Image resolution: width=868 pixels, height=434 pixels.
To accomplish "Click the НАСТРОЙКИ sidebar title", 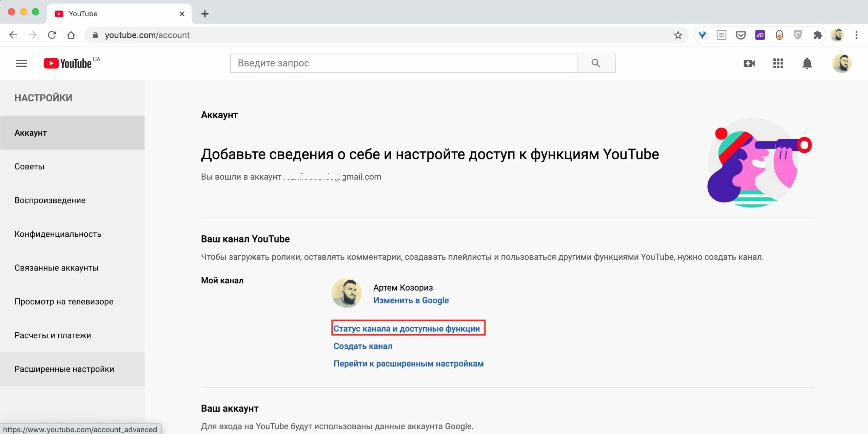I will (x=43, y=98).
